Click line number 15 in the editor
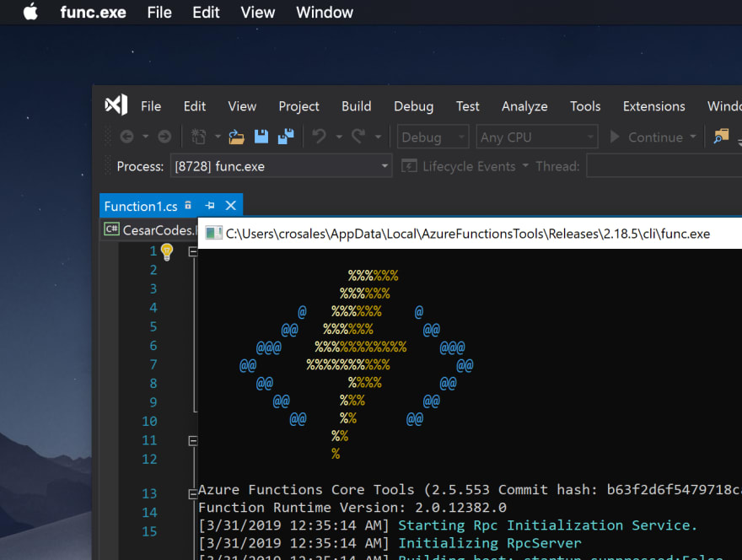 149,531
